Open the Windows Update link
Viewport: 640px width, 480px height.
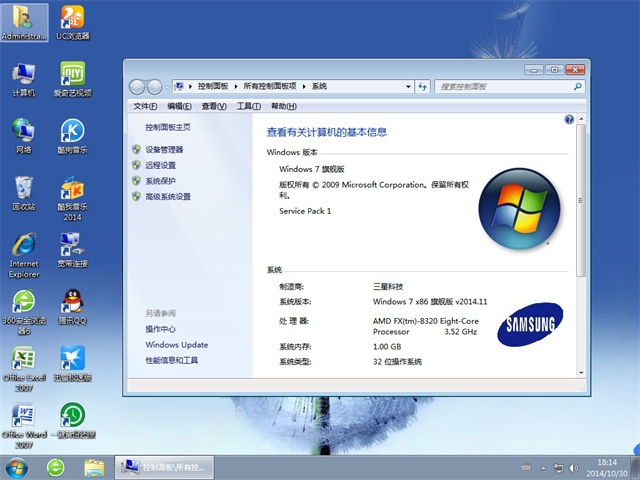coord(176,345)
